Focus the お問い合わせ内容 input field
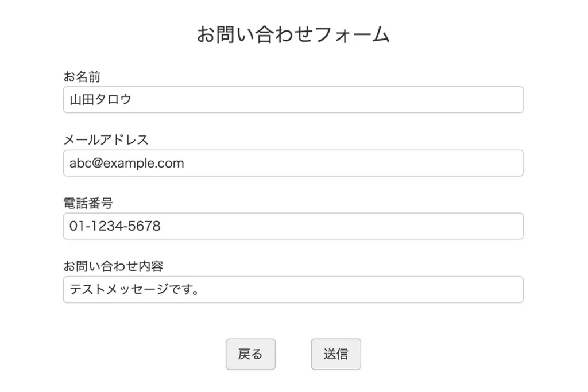Image resolution: width=588 pixels, height=392 pixels. coord(293,290)
